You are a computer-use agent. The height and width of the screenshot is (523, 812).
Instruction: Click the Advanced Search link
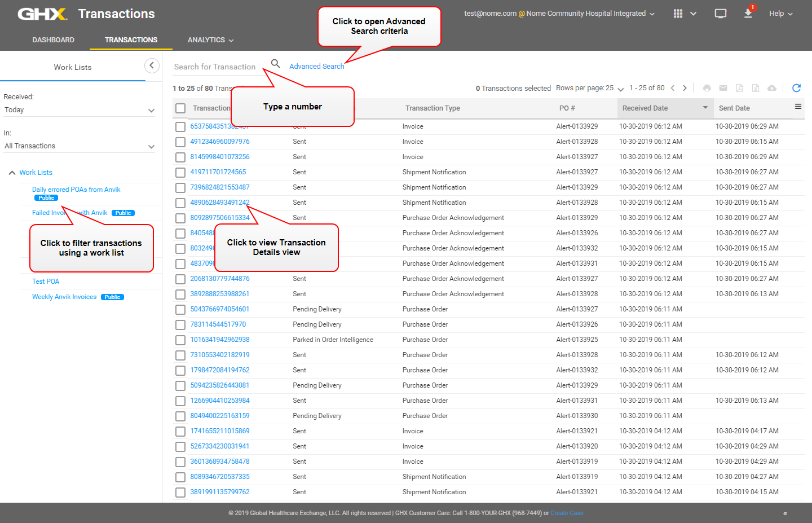316,67
